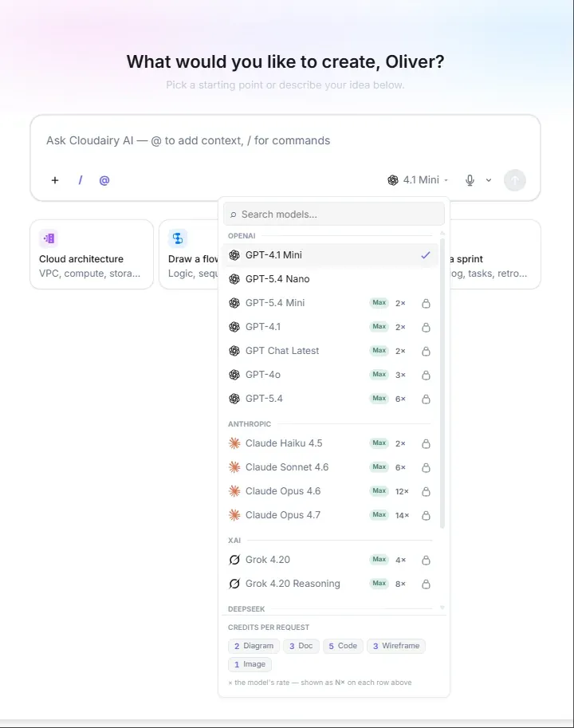Click the OpenAI logo beside GPT-4o
The height and width of the screenshot is (728, 574).
[x=234, y=375]
